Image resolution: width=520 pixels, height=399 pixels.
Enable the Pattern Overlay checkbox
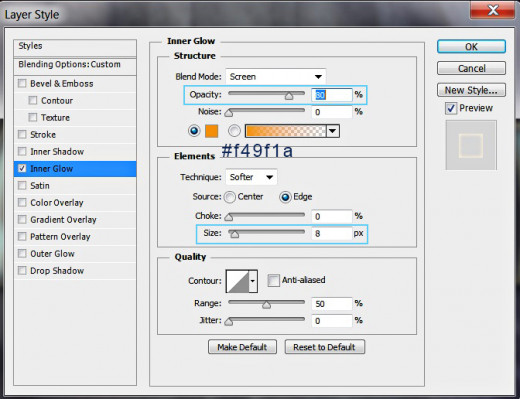click(22, 236)
